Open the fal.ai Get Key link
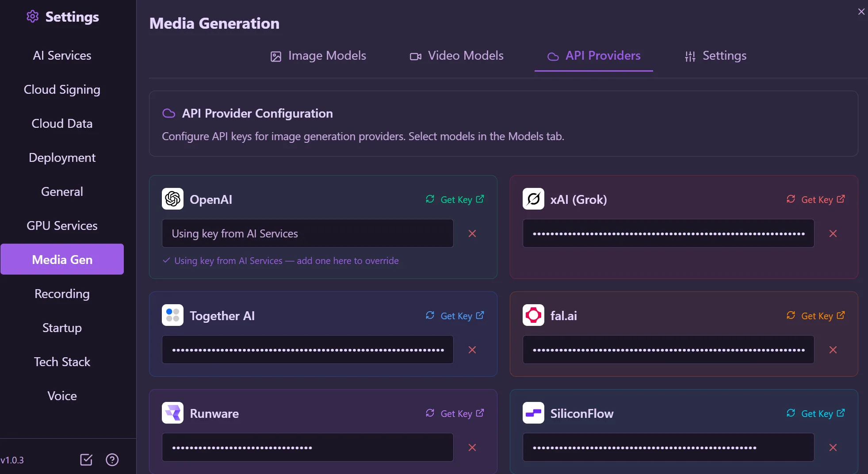This screenshot has width=868, height=474. pos(823,316)
